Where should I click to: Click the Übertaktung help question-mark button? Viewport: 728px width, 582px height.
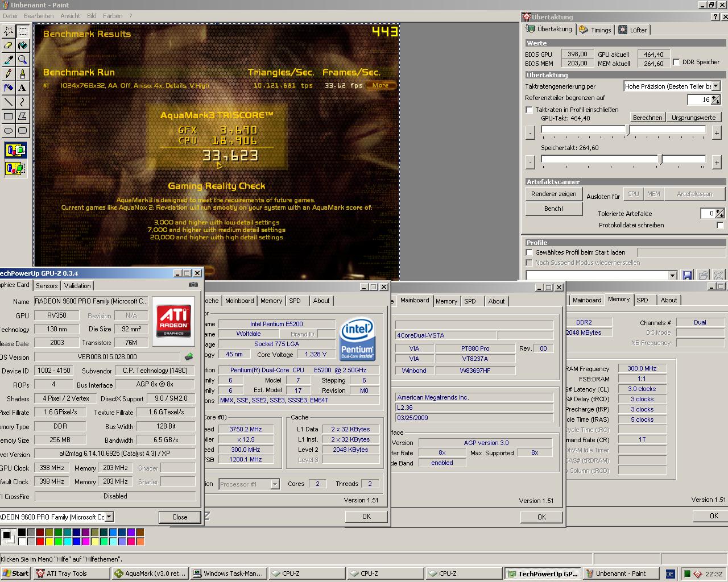click(715, 17)
